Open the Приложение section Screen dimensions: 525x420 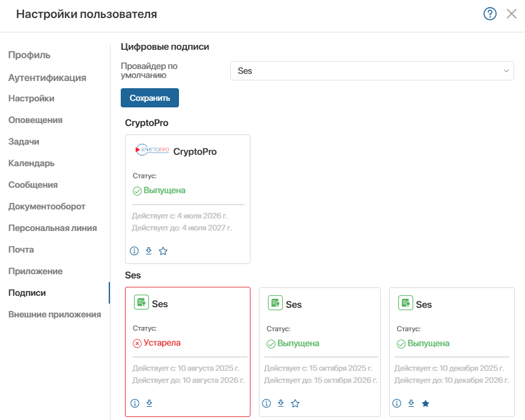tap(35, 271)
